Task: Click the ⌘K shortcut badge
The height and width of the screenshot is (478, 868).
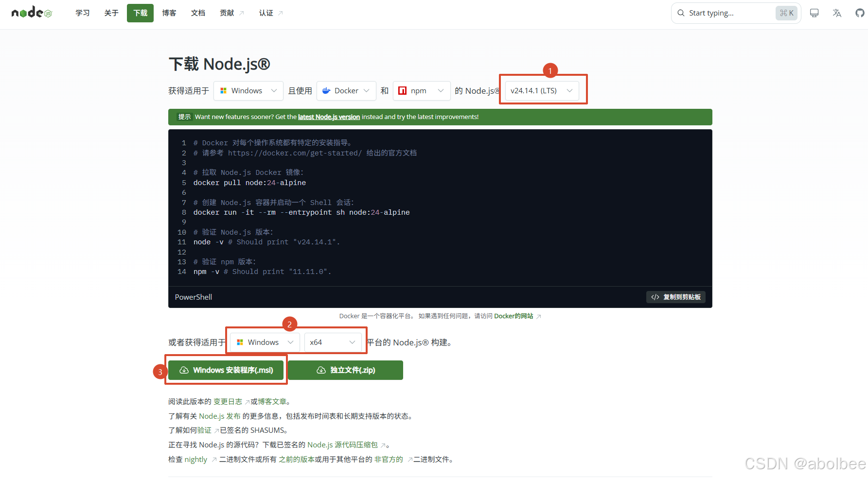Action: pyautogui.click(x=786, y=13)
